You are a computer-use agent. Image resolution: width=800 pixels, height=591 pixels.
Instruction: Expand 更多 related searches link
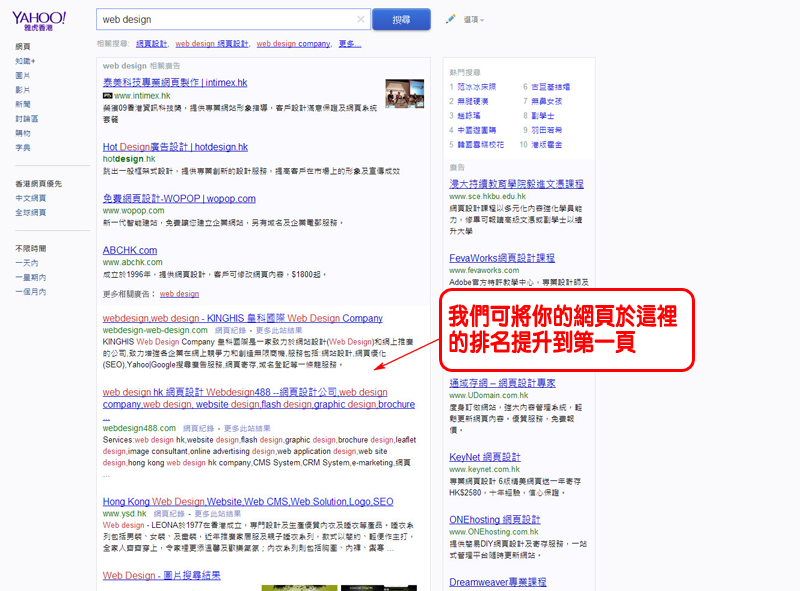[x=349, y=44]
